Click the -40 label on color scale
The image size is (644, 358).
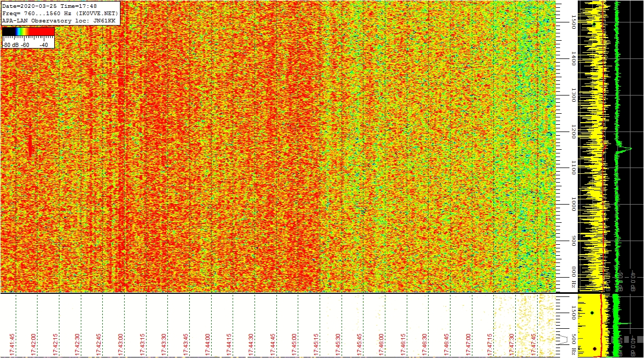43,45
